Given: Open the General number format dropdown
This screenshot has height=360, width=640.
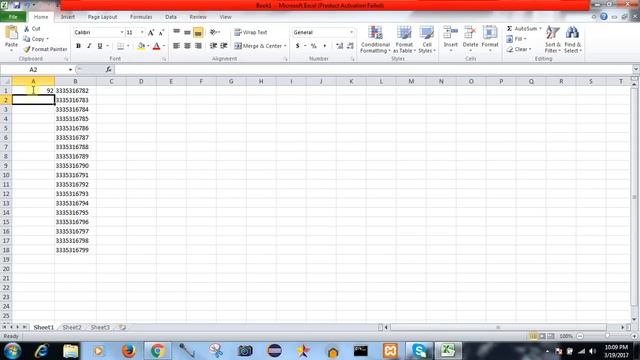Looking at the screenshot, I should click(351, 32).
